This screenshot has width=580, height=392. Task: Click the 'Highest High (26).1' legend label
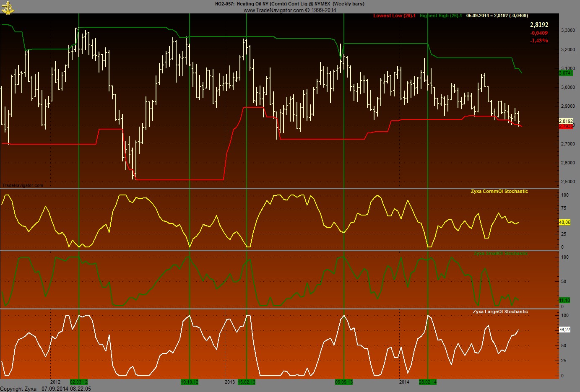tap(441, 16)
